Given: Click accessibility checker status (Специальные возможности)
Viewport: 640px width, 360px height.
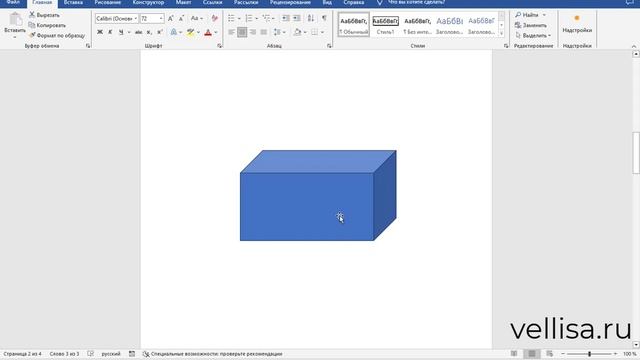Looking at the screenshot, I should tap(212, 354).
